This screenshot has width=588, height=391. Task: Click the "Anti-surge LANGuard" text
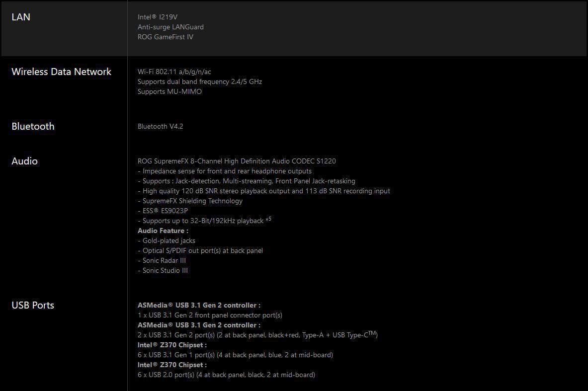pos(170,27)
